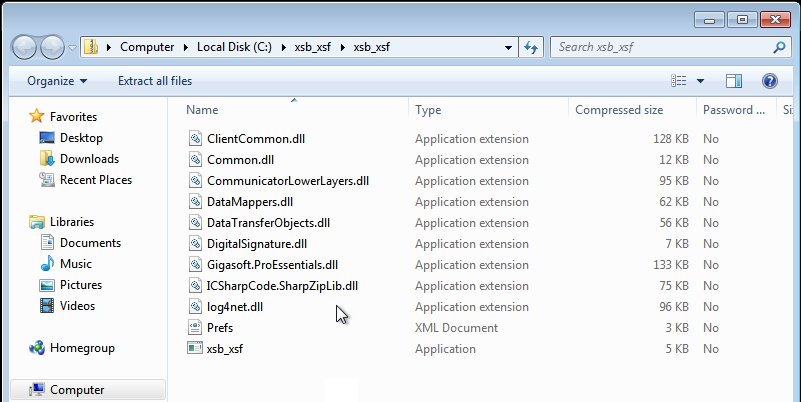
Task: Open the Organize dropdown menu
Action: pyautogui.click(x=57, y=81)
